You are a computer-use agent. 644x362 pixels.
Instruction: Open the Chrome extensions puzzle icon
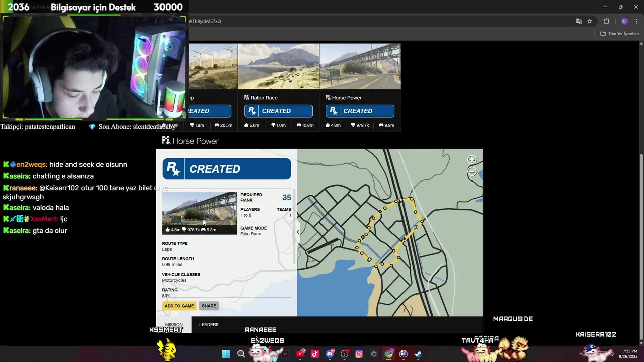(606, 21)
